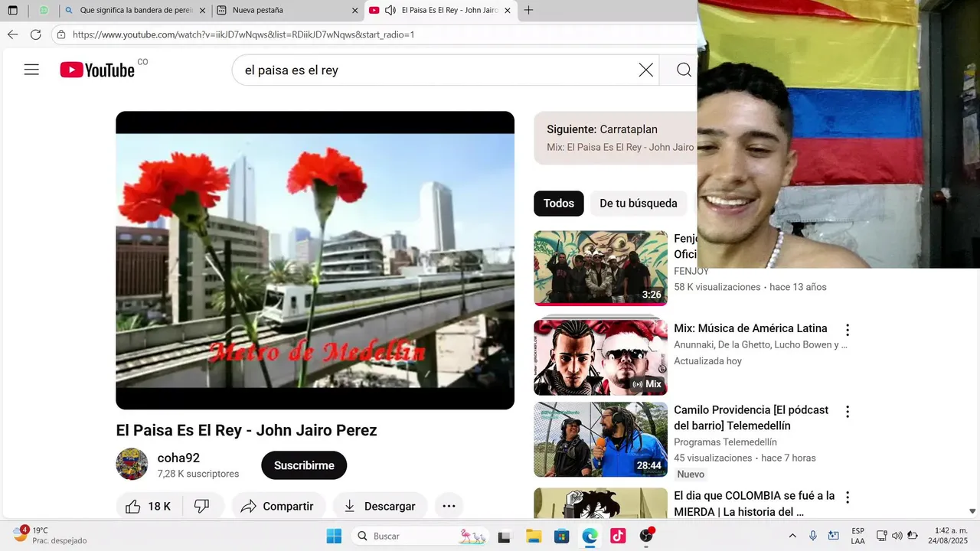This screenshot has width=980, height=551.
Task: Select the 'De tu búsqueda' filter chip
Action: (x=639, y=204)
